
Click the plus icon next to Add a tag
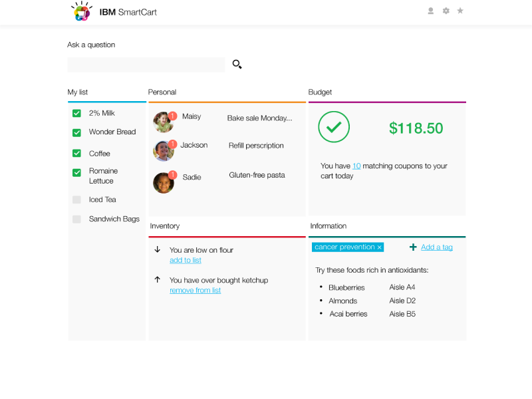[413, 247]
